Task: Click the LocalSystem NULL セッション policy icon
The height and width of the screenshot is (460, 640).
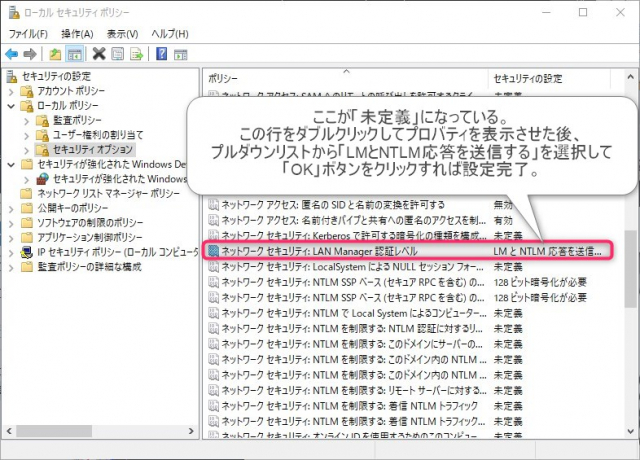Action: [213, 267]
